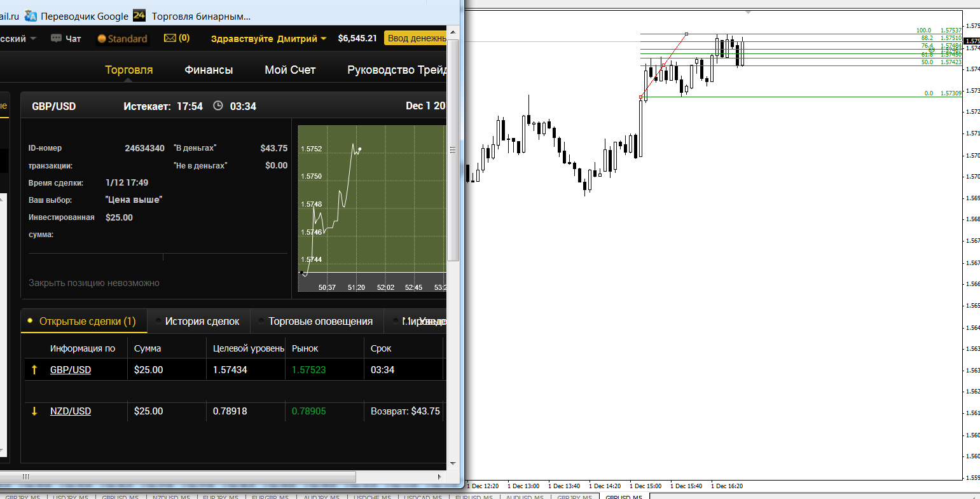This screenshot has height=499, width=980.
Task: Click the Закрыть позицию невозможно text
Action: point(94,283)
